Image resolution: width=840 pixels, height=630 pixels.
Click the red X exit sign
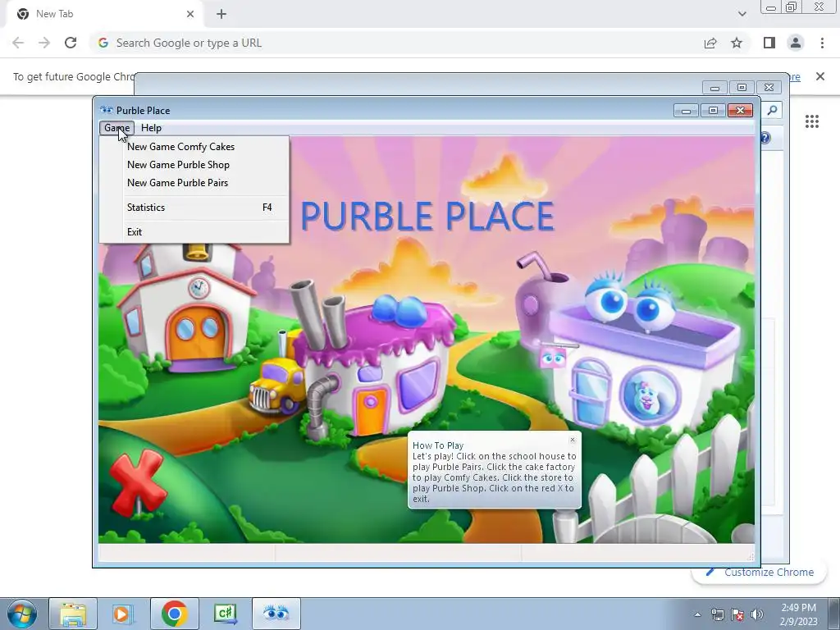click(x=137, y=482)
